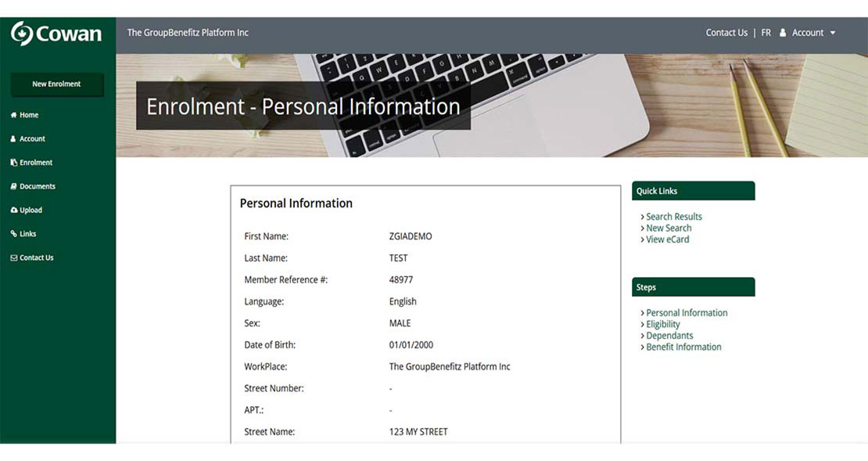Open Contact Us from the sidebar
868x461 pixels.
coord(14,257)
